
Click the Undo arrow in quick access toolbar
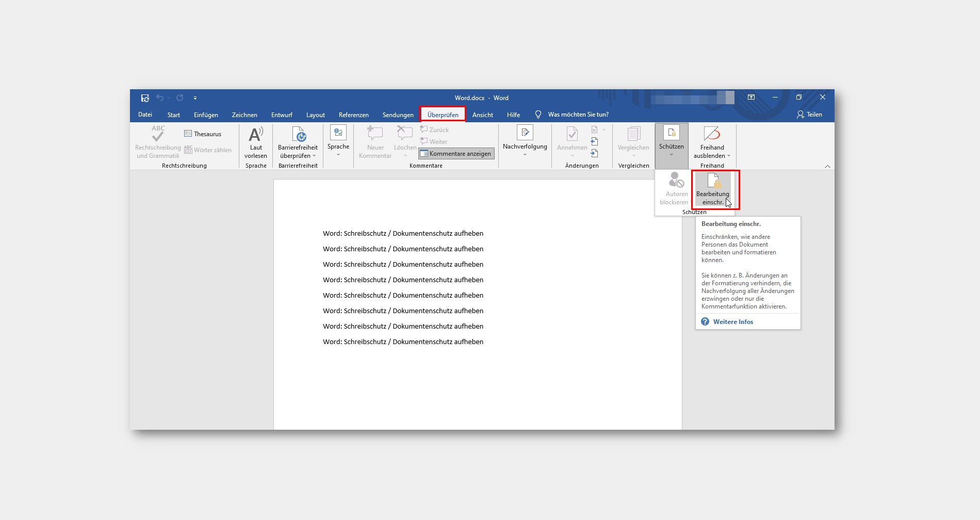(160, 98)
